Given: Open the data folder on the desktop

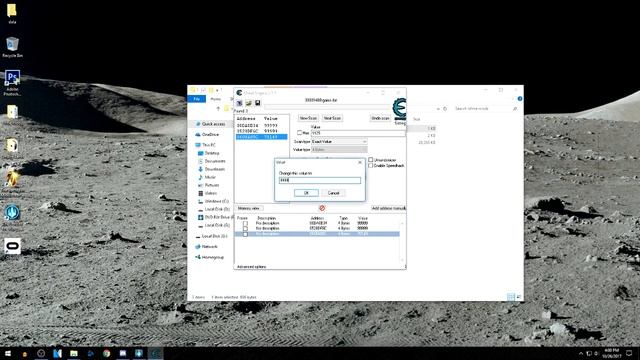Looking at the screenshot, I should (12, 13).
